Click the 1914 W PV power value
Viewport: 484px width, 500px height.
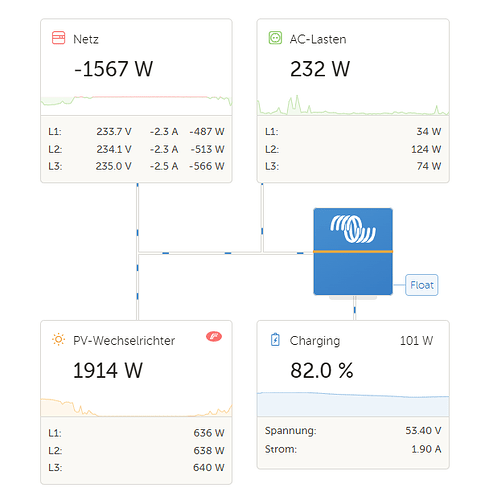point(108,370)
